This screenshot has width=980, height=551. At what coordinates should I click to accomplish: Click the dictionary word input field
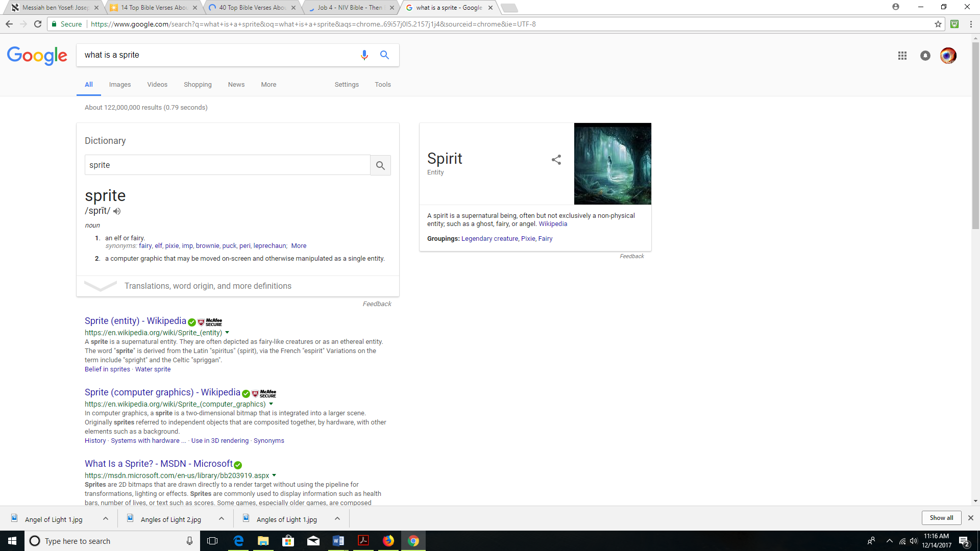[x=227, y=165]
